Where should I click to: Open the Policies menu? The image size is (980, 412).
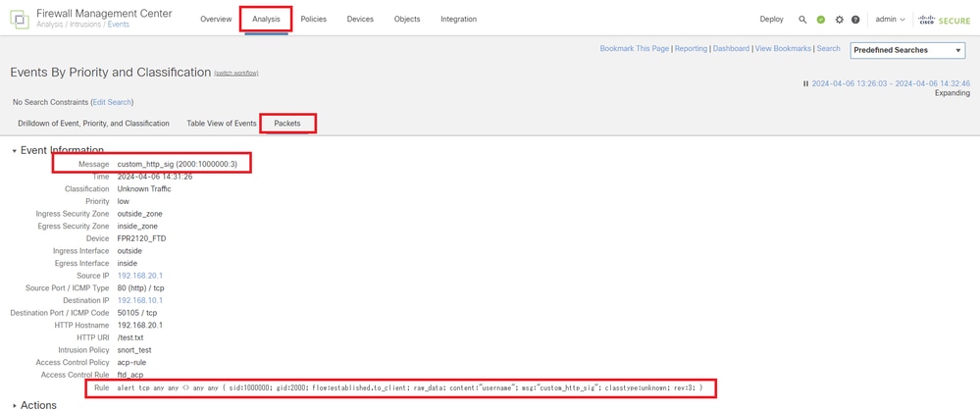point(313,20)
